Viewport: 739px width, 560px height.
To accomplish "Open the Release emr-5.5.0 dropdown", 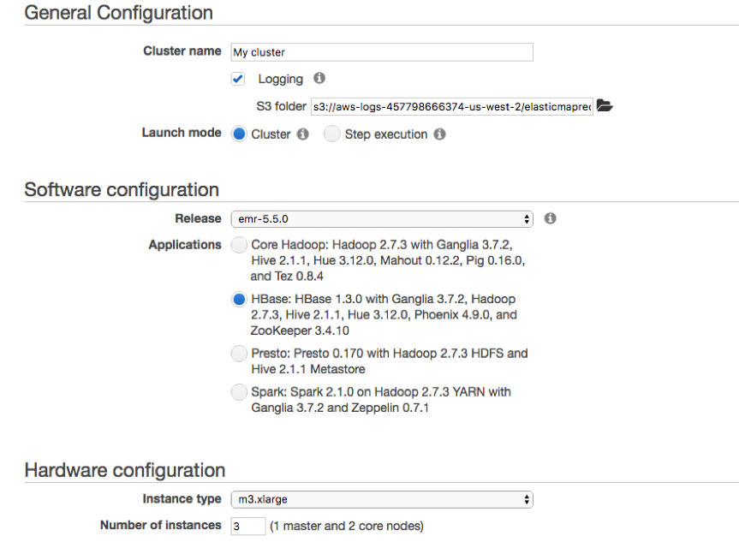I will coord(382,219).
